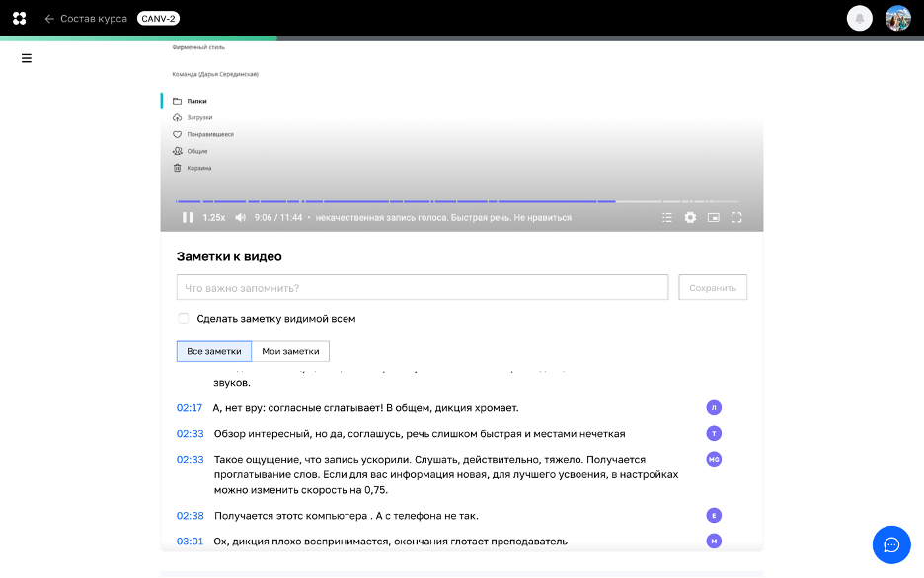Click the note "А, нет вру: согласные сглатывает!"

pyautogui.click(x=365, y=408)
